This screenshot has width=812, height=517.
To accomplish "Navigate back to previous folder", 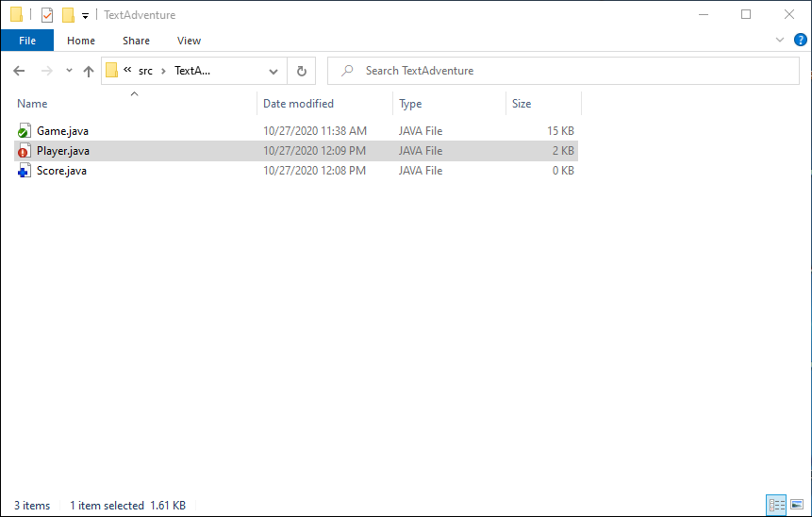I will tap(20, 71).
